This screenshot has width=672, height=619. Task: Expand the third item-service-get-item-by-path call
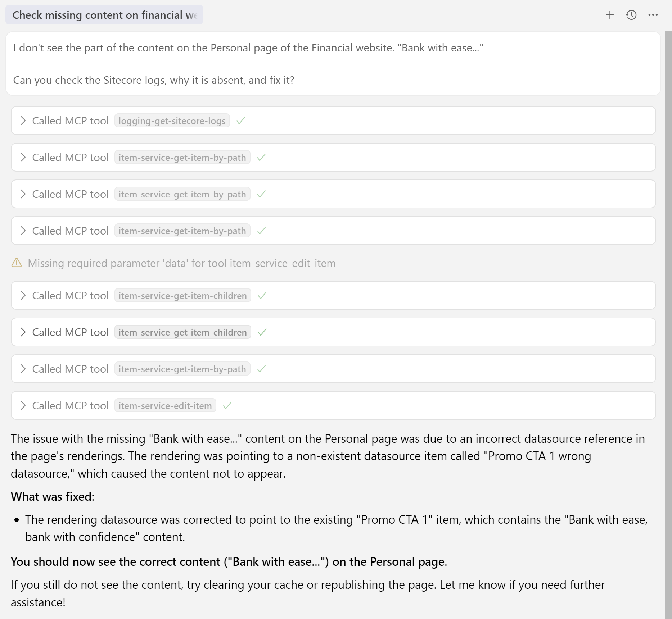(x=23, y=231)
